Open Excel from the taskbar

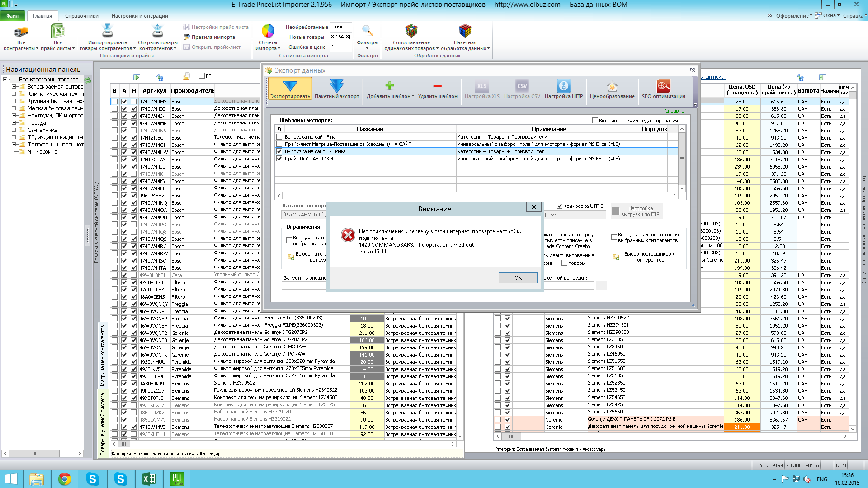point(148,479)
